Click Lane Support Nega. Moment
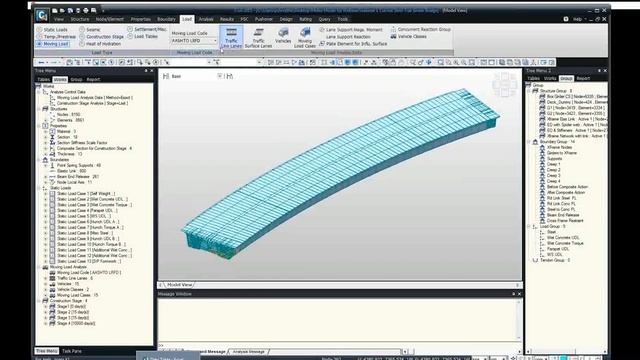The image size is (640, 360). [x=351, y=30]
